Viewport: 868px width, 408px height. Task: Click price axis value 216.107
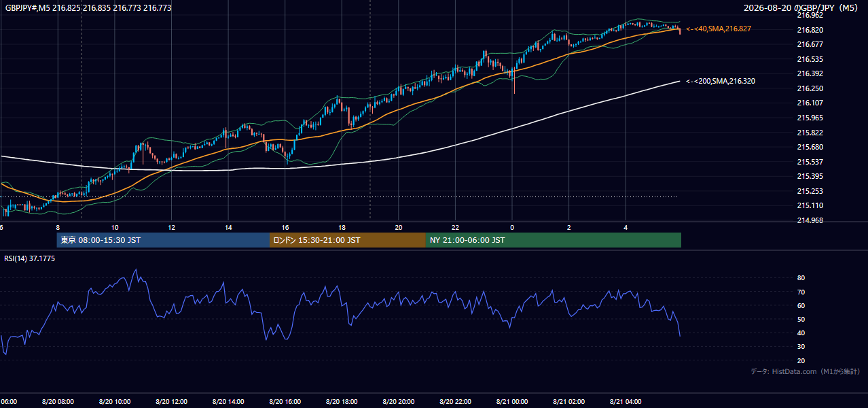tap(810, 103)
